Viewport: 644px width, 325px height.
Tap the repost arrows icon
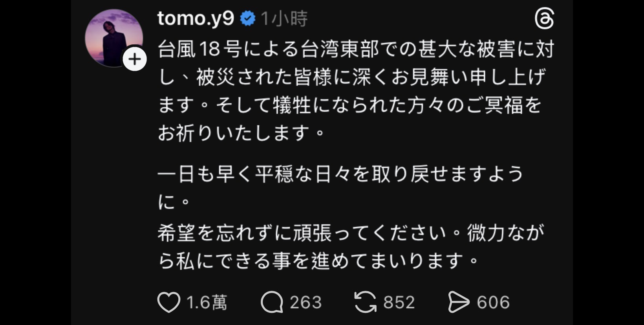tap(365, 302)
